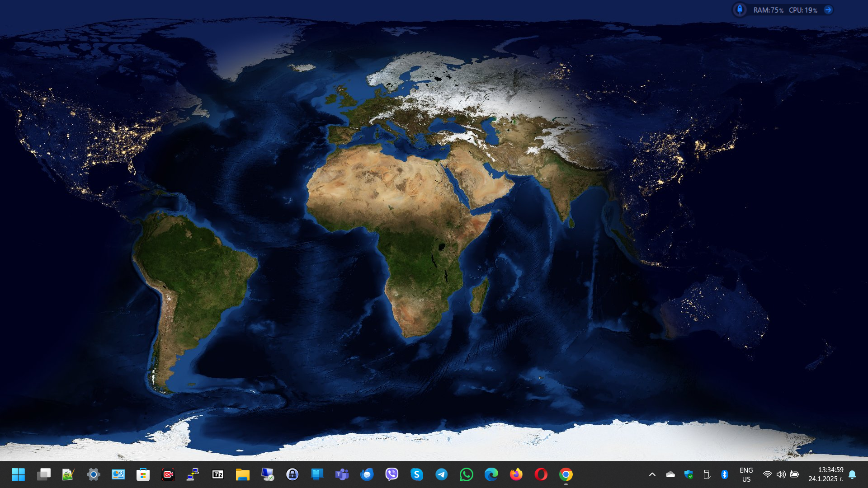Screen dimensions: 868x488
Task: Click the rocket boost icon in RAM widget
Action: click(x=740, y=9)
